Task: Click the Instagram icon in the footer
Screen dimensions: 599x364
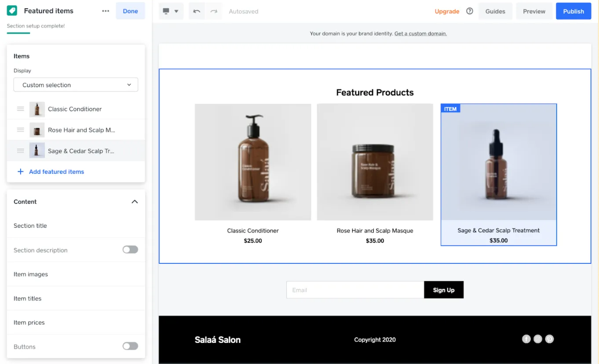Action: click(x=538, y=339)
